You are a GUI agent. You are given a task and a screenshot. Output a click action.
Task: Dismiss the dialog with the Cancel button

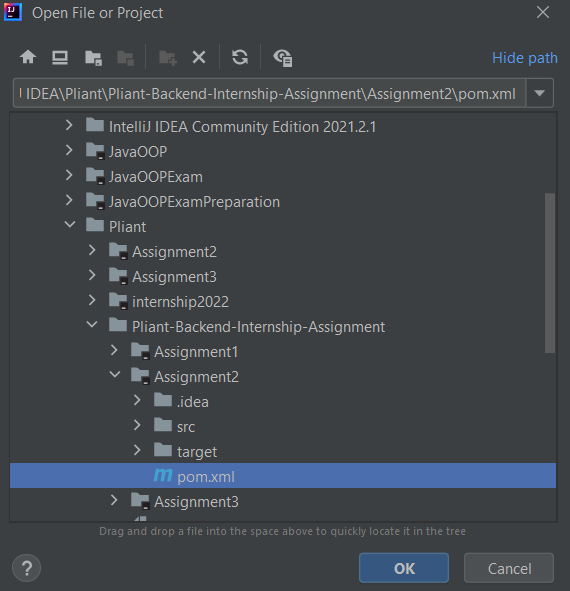[509, 568]
